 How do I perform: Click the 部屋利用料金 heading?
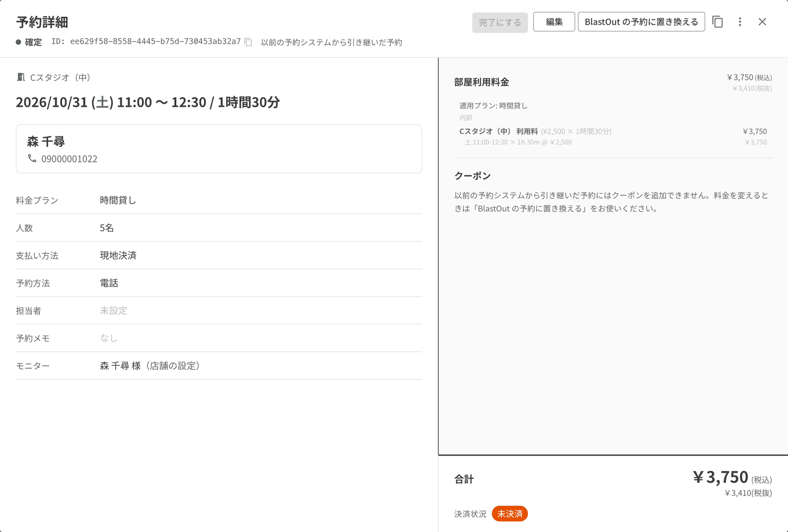pos(482,82)
